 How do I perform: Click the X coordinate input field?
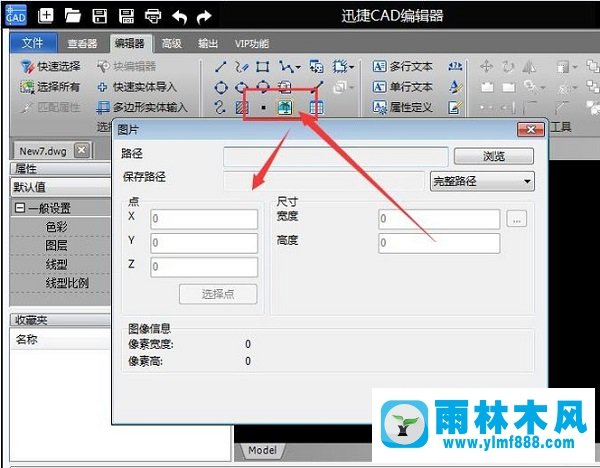pos(204,219)
